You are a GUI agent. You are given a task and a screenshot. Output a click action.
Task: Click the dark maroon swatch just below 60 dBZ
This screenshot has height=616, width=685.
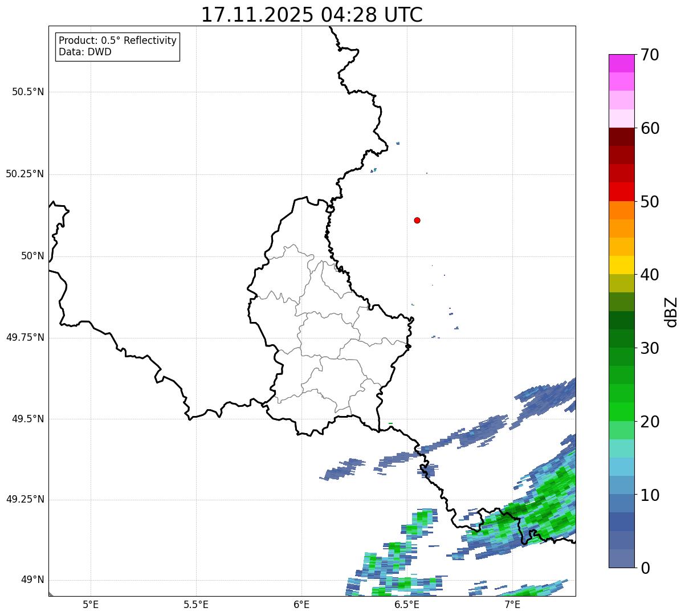[621, 137]
